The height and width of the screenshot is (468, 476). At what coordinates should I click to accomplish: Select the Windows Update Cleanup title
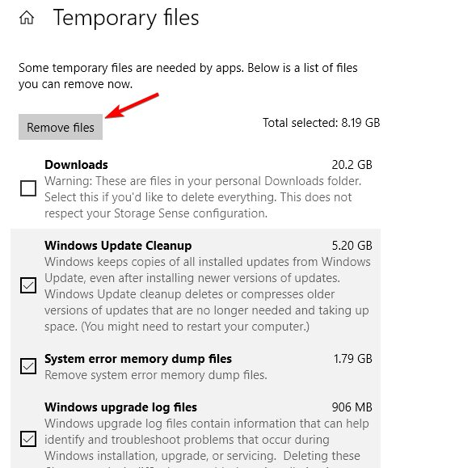click(x=118, y=246)
